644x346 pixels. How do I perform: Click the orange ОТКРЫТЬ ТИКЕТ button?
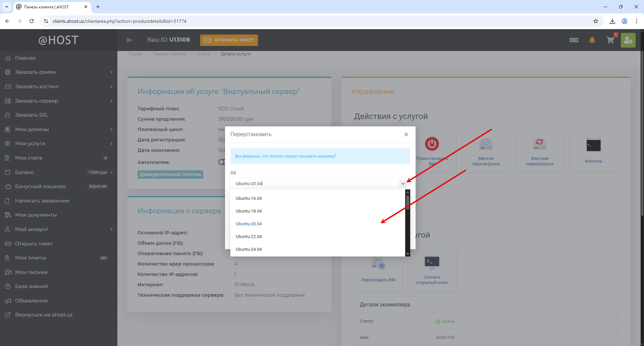pyautogui.click(x=229, y=40)
